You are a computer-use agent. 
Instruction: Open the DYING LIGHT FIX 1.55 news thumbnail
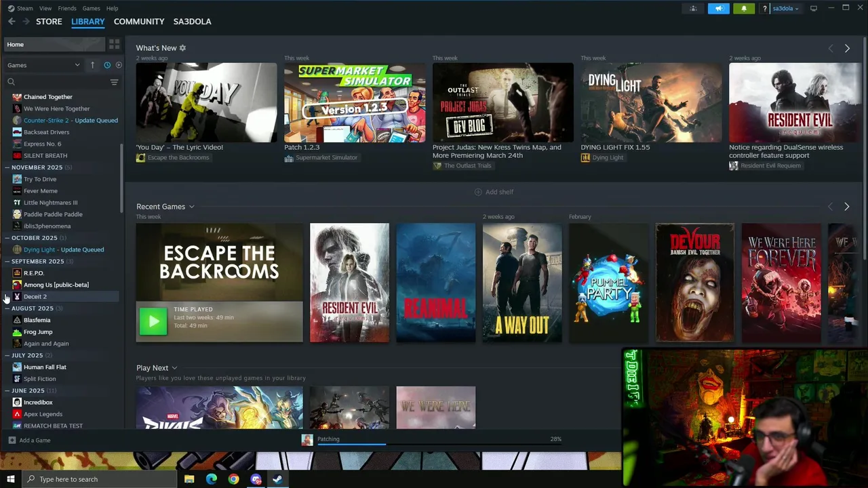pos(651,103)
